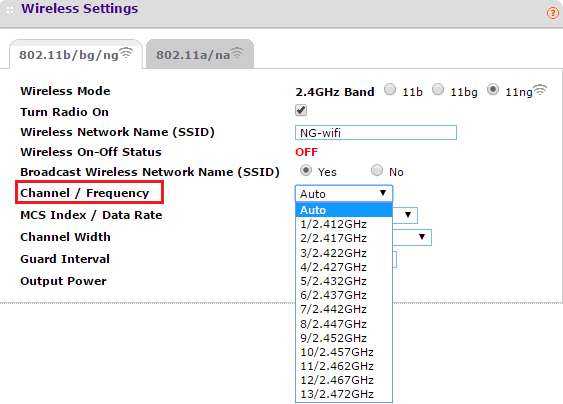Select the 11ng wireless mode radio
This screenshot has height=404, width=563.
[x=493, y=89]
